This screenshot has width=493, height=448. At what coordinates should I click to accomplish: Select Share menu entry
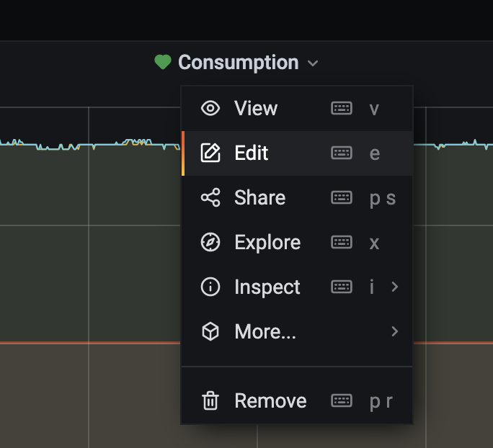pos(259,198)
